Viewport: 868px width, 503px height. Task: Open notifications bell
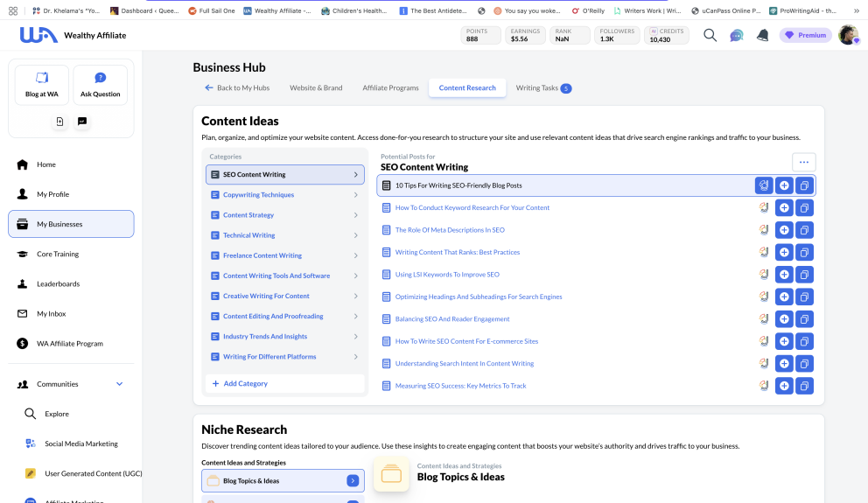(x=763, y=35)
